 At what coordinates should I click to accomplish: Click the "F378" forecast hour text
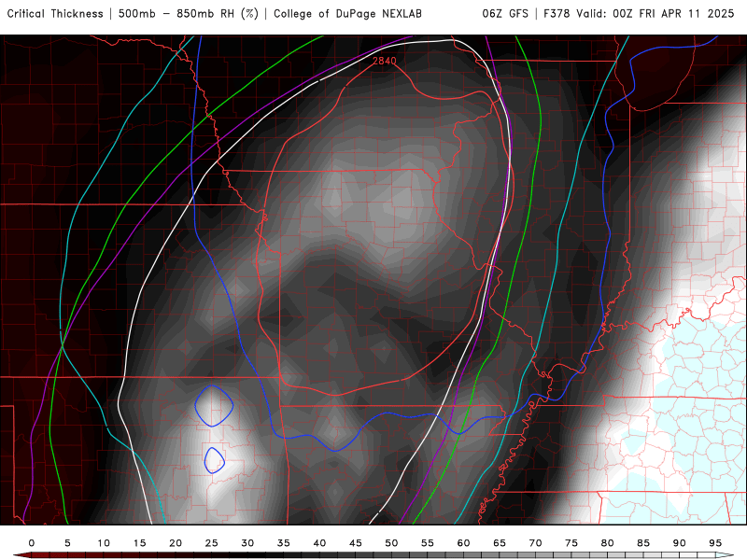tap(557, 14)
